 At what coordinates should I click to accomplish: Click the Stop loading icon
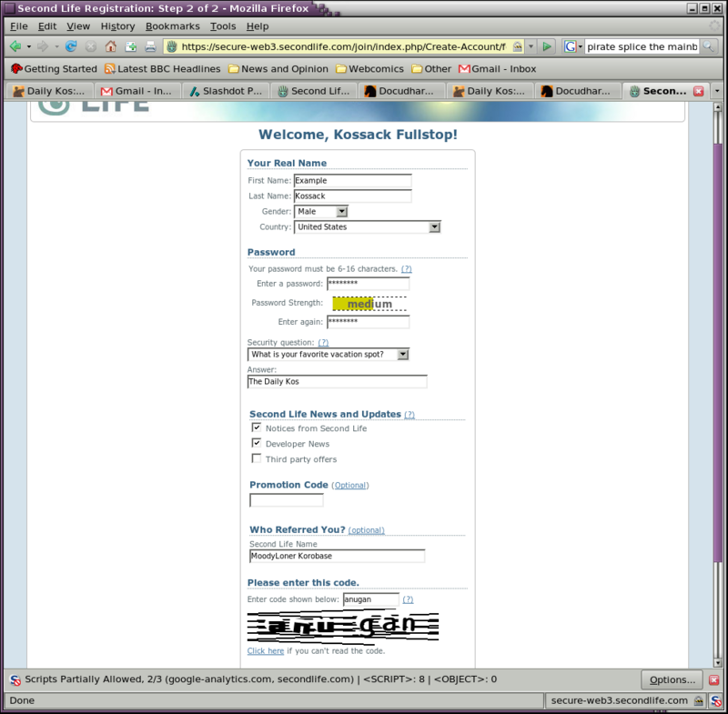(91, 46)
